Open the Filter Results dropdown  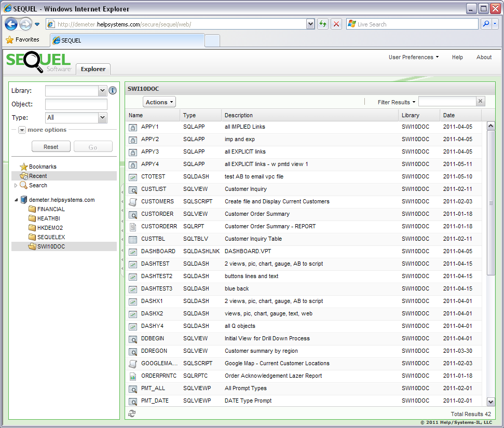point(397,102)
